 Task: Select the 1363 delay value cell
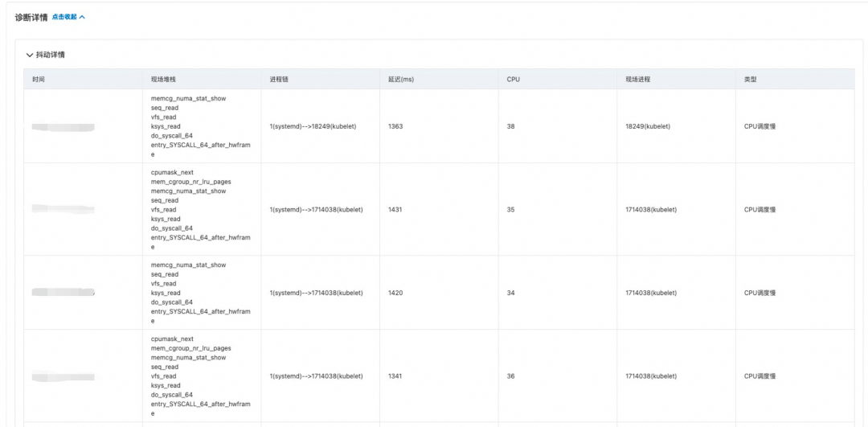click(439, 126)
